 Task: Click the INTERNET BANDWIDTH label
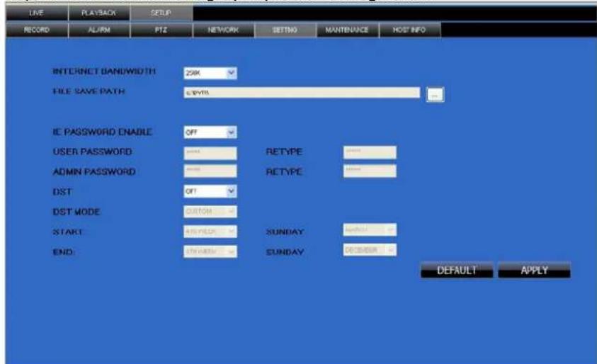pyautogui.click(x=104, y=72)
